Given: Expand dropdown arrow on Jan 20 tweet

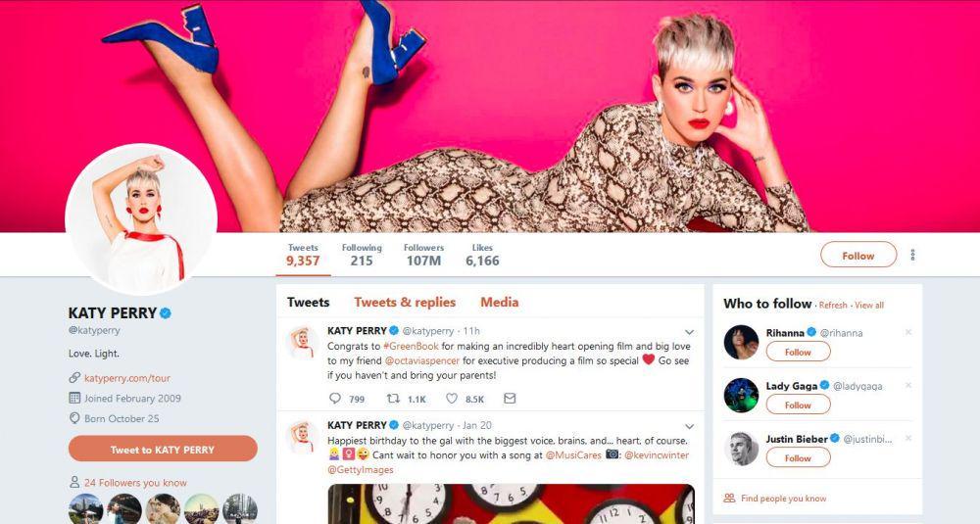Looking at the screenshot, I should coord(689,426).
